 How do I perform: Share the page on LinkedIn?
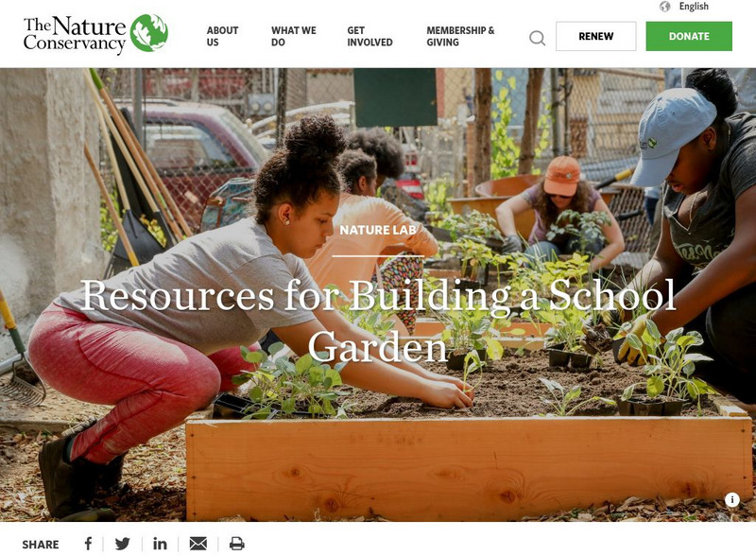click(x=160, y=544)
